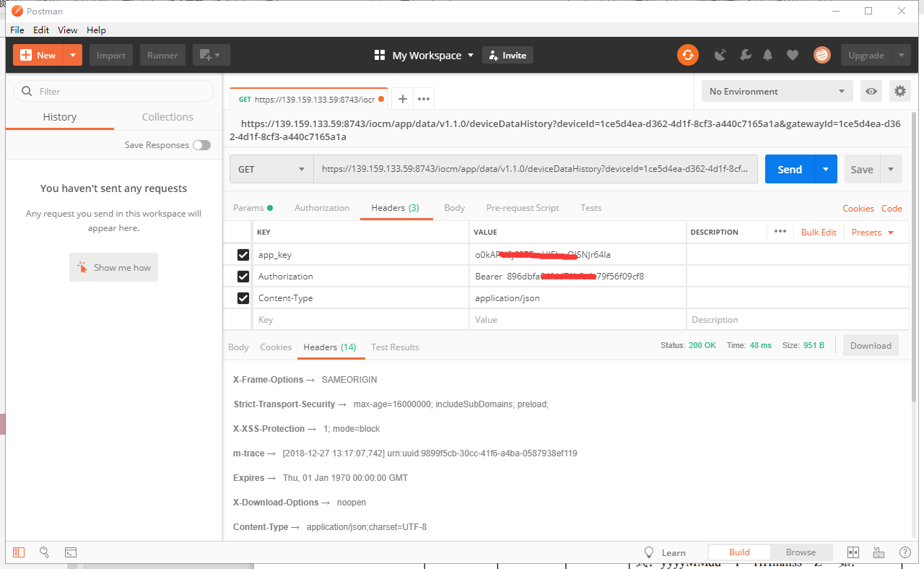The width and height of the screenshot is (924, 569).
Task: Open the satellite capture requests icon
Action: pos(720,55)
